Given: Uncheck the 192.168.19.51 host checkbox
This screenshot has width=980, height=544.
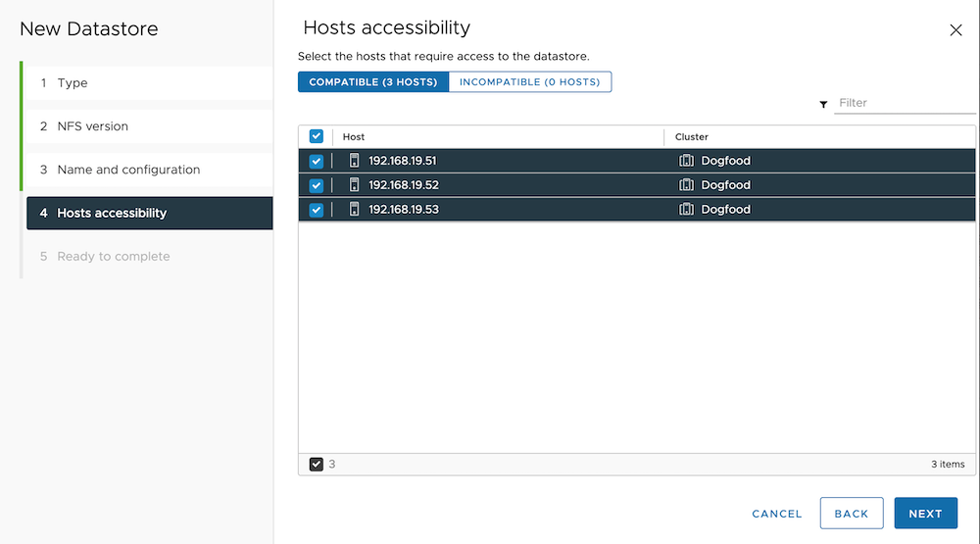Looking at the screenshot, I should [x=317, y=162].
